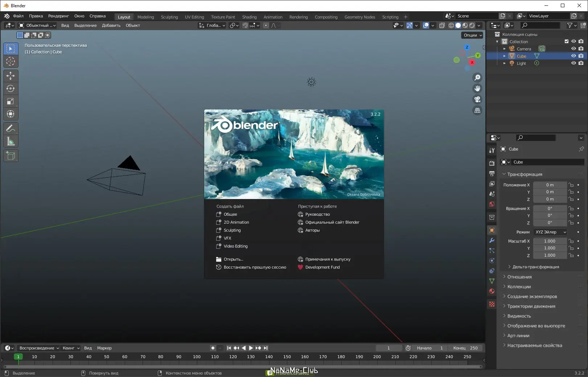Image resolution: width=588 pixels, height=377 pixels.
Task: Switch to the Shading workspace tab
Action: (x=249, y=17)
